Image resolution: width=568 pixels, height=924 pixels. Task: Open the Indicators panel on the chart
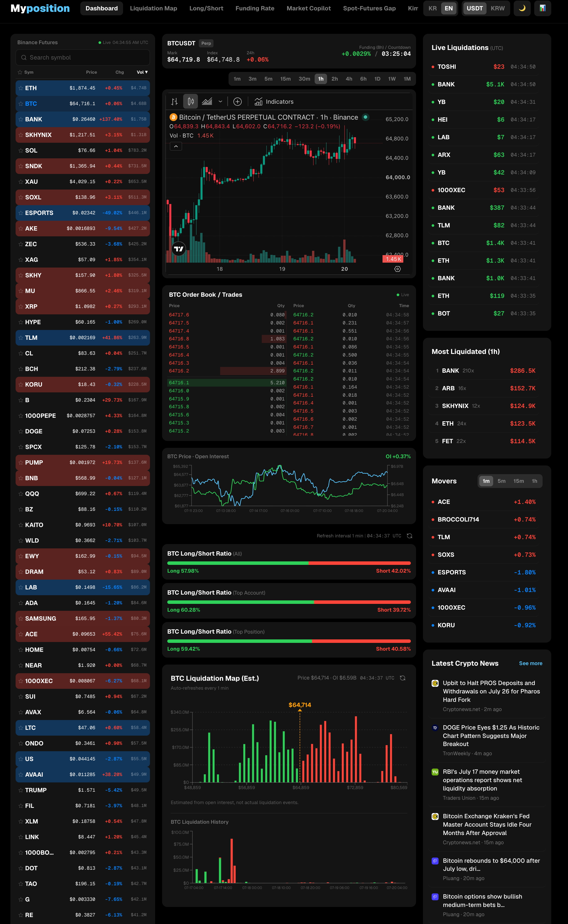(274, 101)
